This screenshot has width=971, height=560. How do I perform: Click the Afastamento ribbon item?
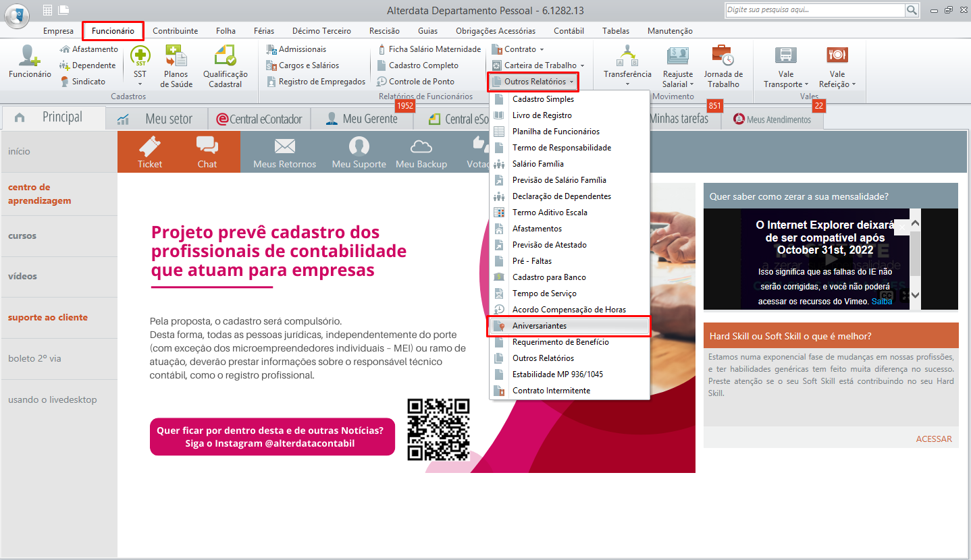tap(88, 49)
